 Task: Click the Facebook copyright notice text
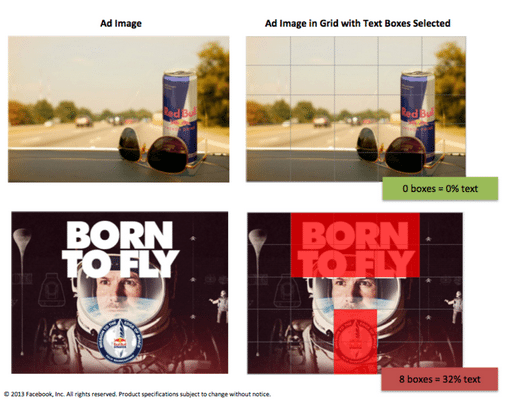(x=137, y=394)
